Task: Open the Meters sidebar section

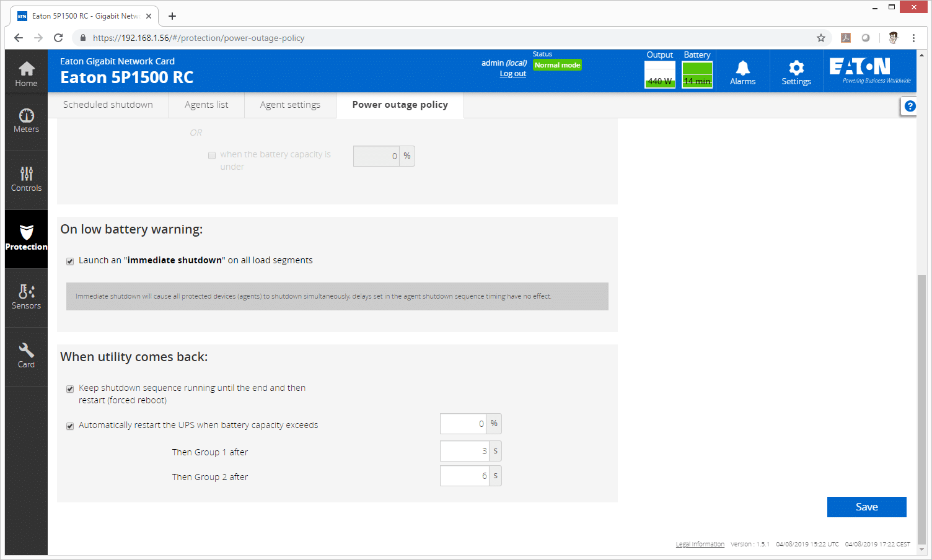Action: tap(26, 121)
